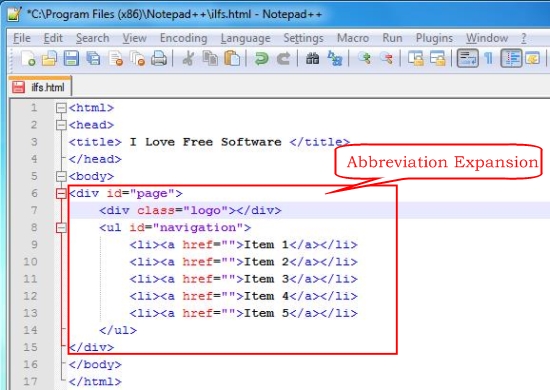This screenshot has height=390, width=550.
Task: Open Find with the binoculars icon
Action: [313, 58]
